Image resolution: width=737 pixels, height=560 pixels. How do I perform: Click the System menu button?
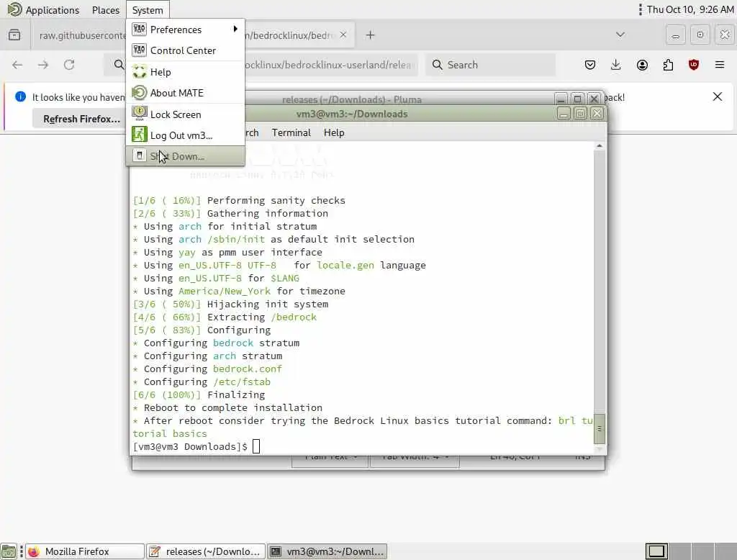148,10
